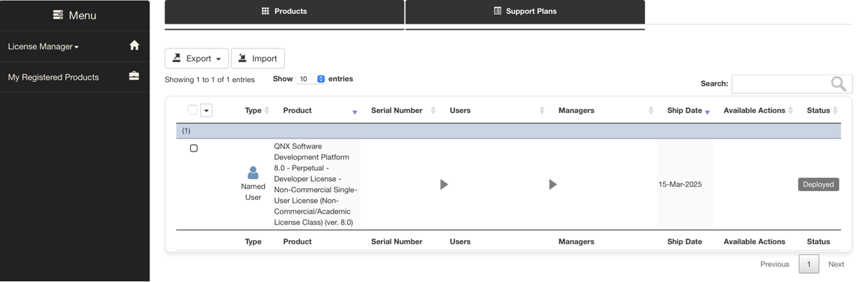Image resolution: width=868 pixels, height=282 pixels.
Task: Click the Named User person icon
Action: click(253, 173)
